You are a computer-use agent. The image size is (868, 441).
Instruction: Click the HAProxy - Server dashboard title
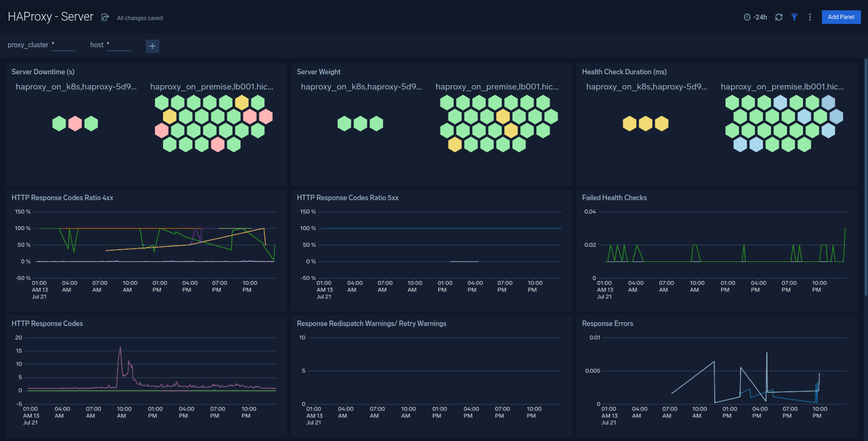tap(50, 17)
